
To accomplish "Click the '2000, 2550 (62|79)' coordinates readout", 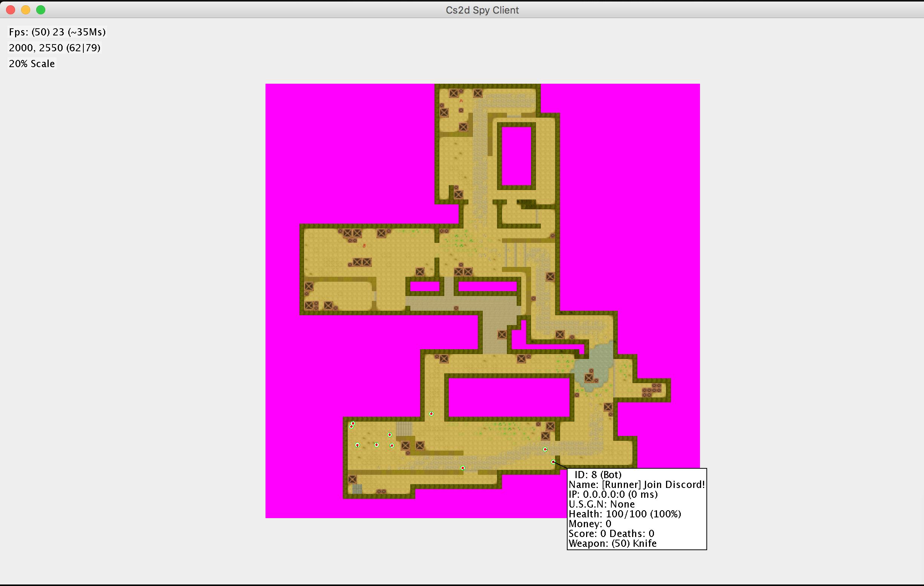I will coord(54,48).
